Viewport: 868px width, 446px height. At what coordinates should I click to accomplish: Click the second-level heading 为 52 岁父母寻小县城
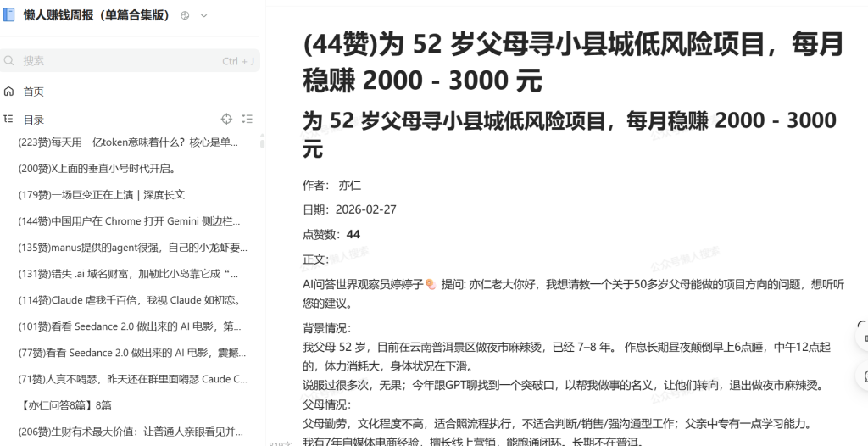pos(570,134)
